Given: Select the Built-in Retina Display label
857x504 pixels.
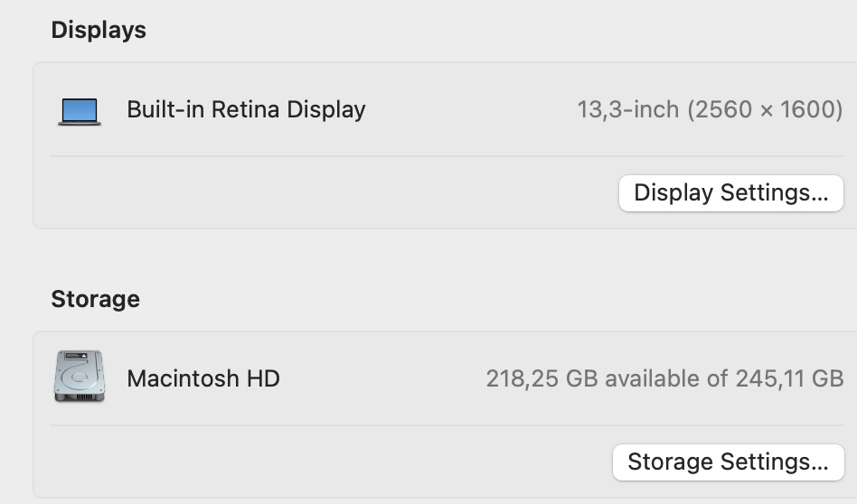Looking at the screenshot, I should pyautogui.click(x=246, y=110).
